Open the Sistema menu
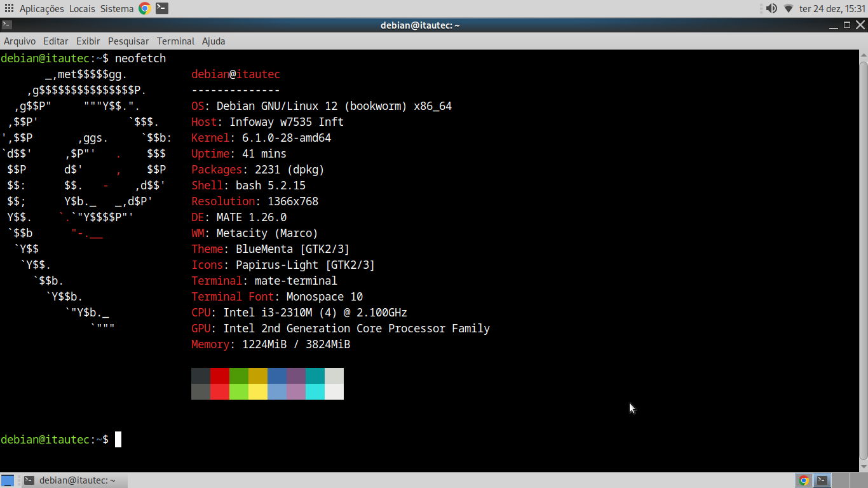 click(117, 9)
